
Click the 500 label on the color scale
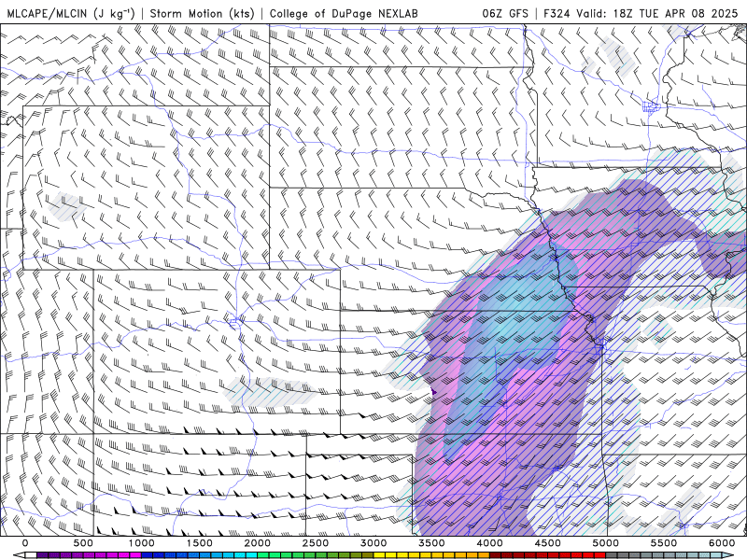pos(83,543)
